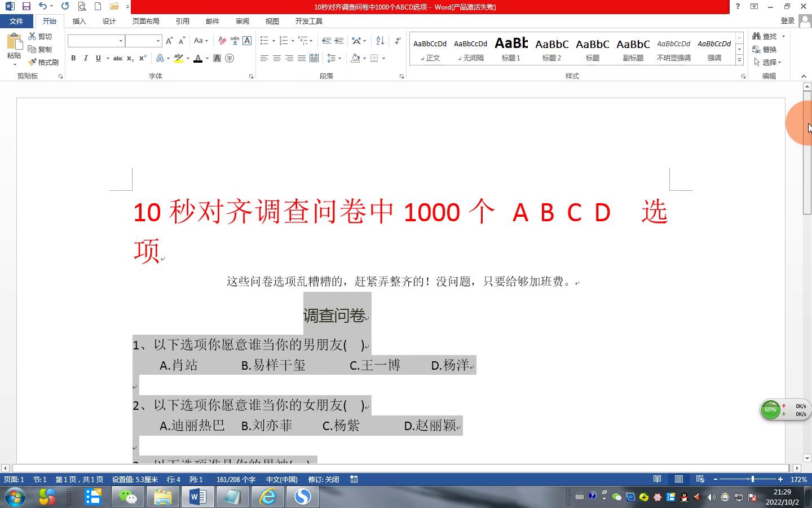Switch to the 插入 (Insert) tab

coord(79,21)
